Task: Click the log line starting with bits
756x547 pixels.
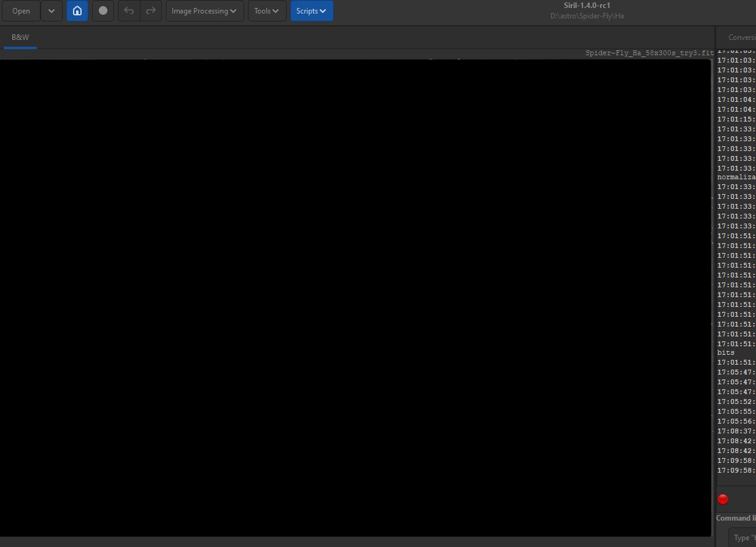Action: click(726, 353)
